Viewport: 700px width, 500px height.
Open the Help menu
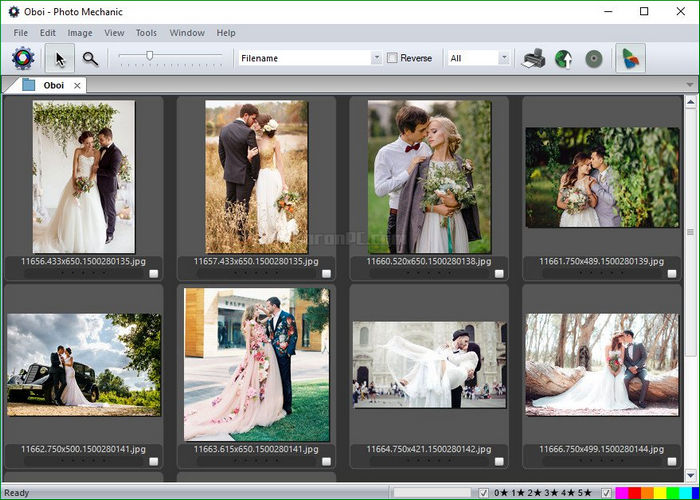click(226, 33)
